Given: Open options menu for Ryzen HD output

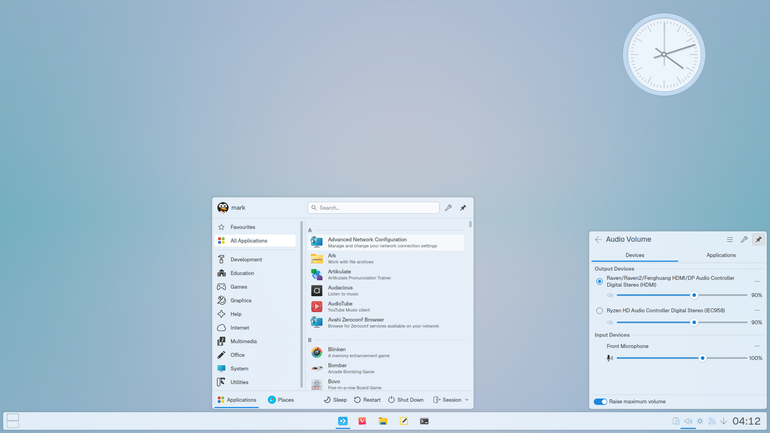Looking at the screenshot, I should [757, 311].
